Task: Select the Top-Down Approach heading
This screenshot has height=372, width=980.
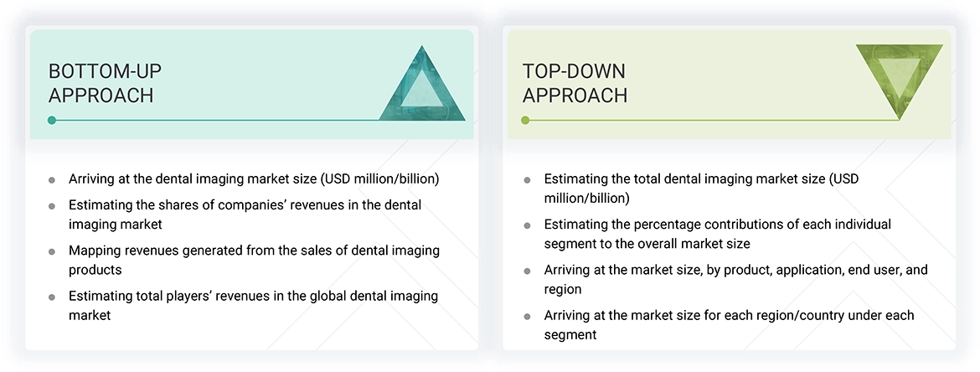Action: [x=575, y=83]
